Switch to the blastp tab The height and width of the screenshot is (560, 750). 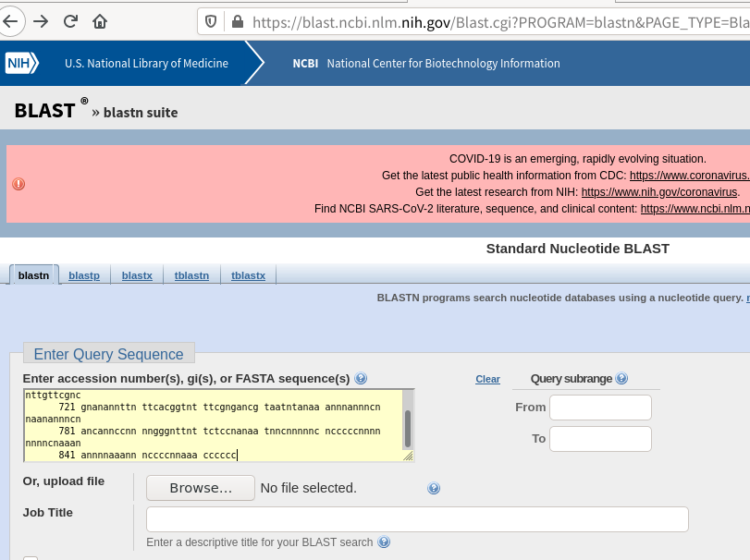pos(84,275)
